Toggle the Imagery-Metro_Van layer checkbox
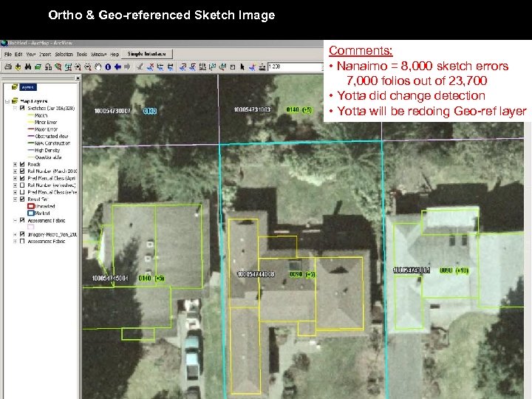 (22, 234)
